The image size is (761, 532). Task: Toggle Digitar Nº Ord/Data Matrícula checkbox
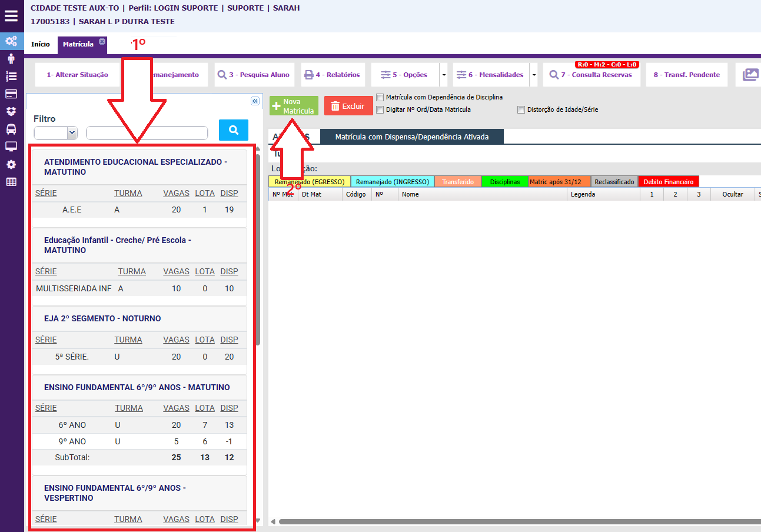tap(380, 109)
